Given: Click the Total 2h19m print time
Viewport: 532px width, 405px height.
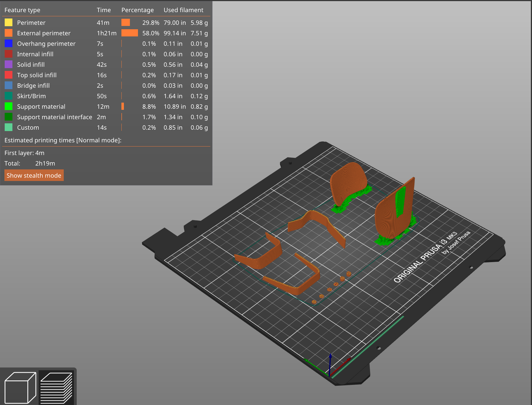Looking at the screenshot, I should (30, 163).
